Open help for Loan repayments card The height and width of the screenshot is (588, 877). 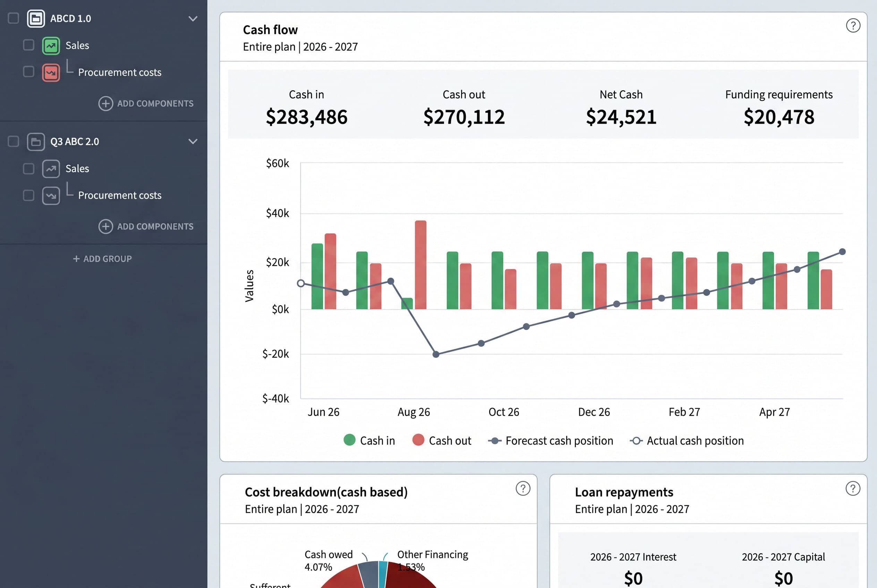(x=853, y=488)
